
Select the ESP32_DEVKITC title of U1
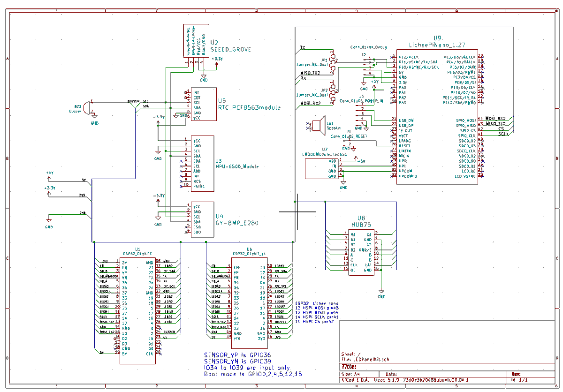[x=137, y=254]
